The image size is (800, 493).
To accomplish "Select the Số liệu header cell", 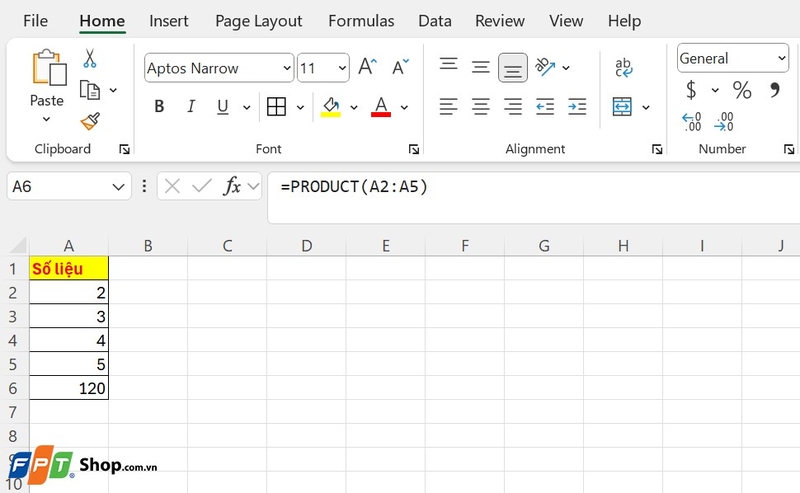I will (x=69, y=268).
